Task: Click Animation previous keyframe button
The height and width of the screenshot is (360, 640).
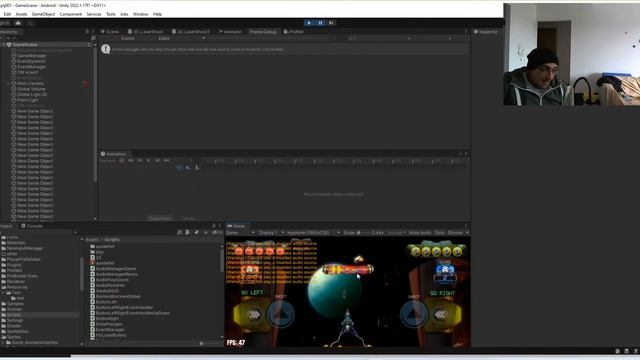Action: coord(140,160)
